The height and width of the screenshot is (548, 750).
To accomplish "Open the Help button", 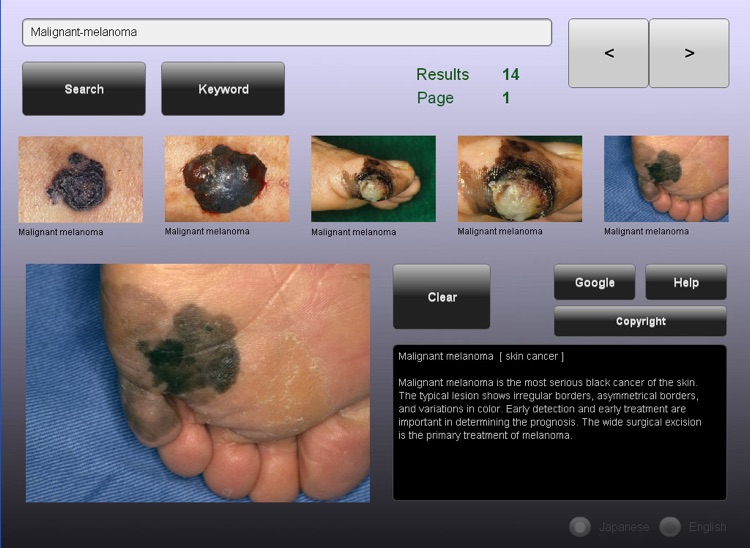I will (686, 282).
